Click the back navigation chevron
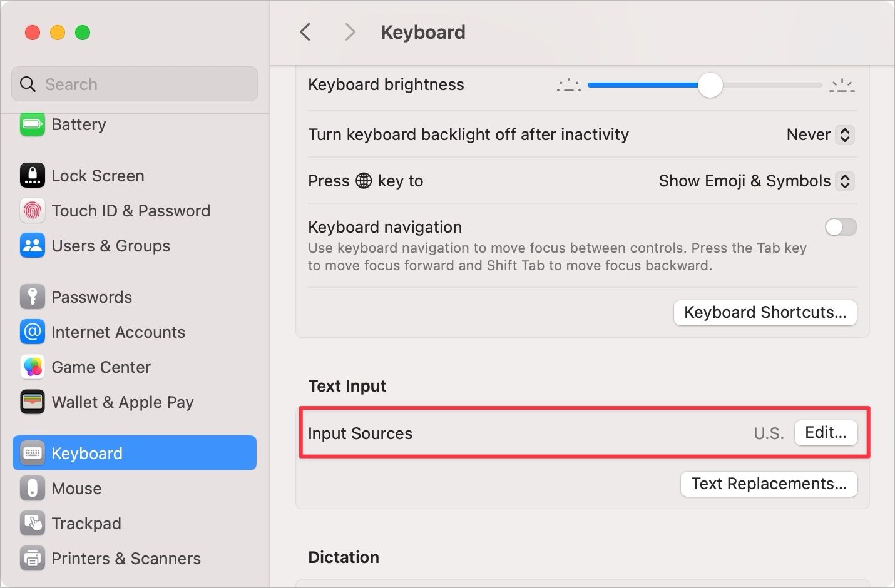Screen dimensions: 895x588 (x=305, y=32)
